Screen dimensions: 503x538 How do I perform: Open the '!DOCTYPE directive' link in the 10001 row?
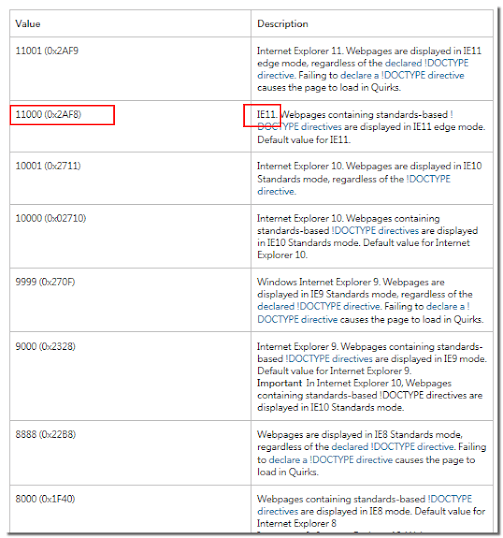coord(354,185)
